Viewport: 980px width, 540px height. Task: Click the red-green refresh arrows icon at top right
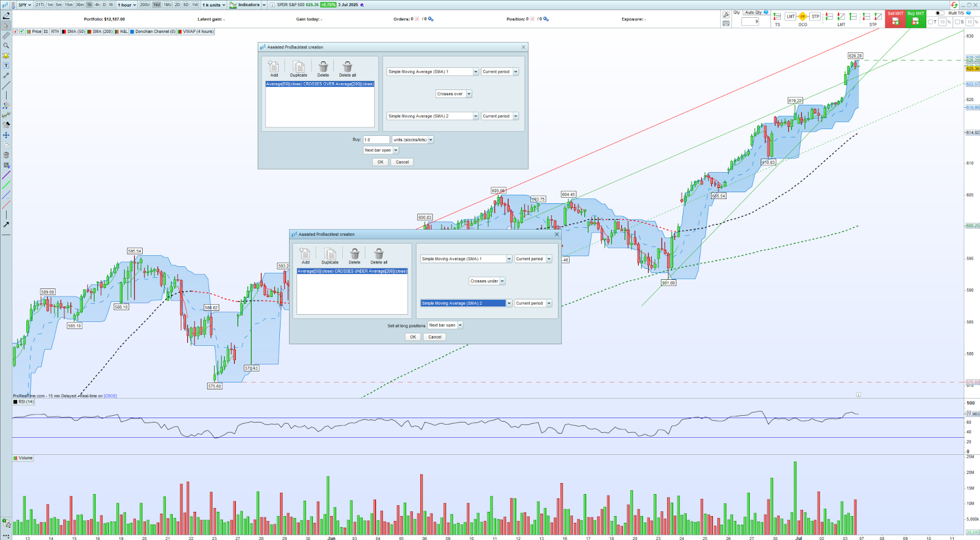coord(954,5)
